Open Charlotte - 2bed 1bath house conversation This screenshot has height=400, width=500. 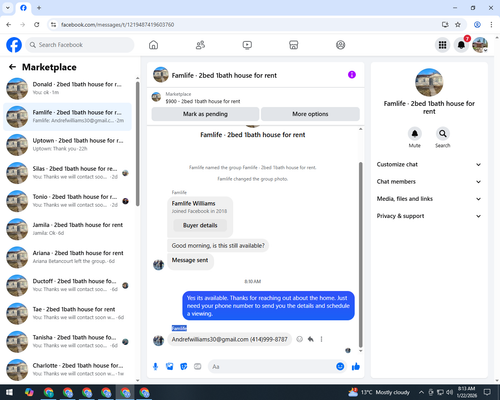pos(68,370)
